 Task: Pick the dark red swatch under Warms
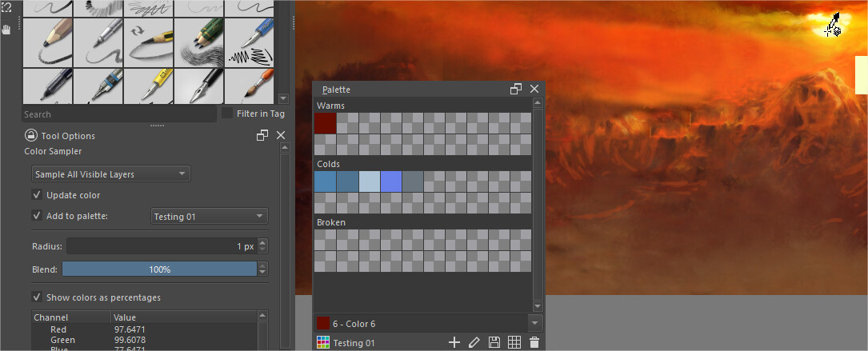click(325, 123)
